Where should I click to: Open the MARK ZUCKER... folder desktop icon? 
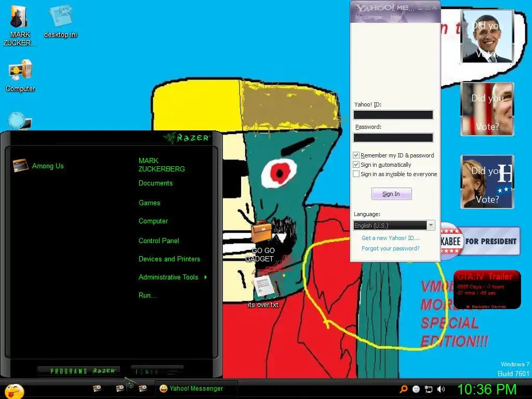click(x=20, y=25)
